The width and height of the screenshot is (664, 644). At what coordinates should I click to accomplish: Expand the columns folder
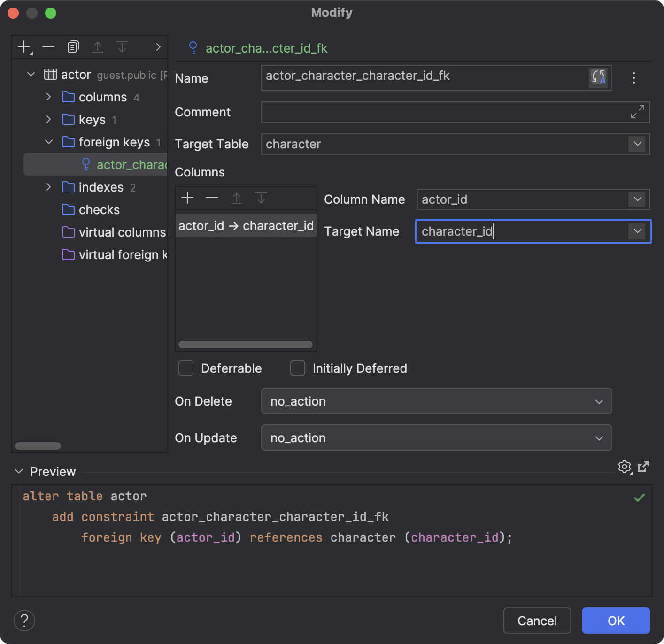coord(48,97)
